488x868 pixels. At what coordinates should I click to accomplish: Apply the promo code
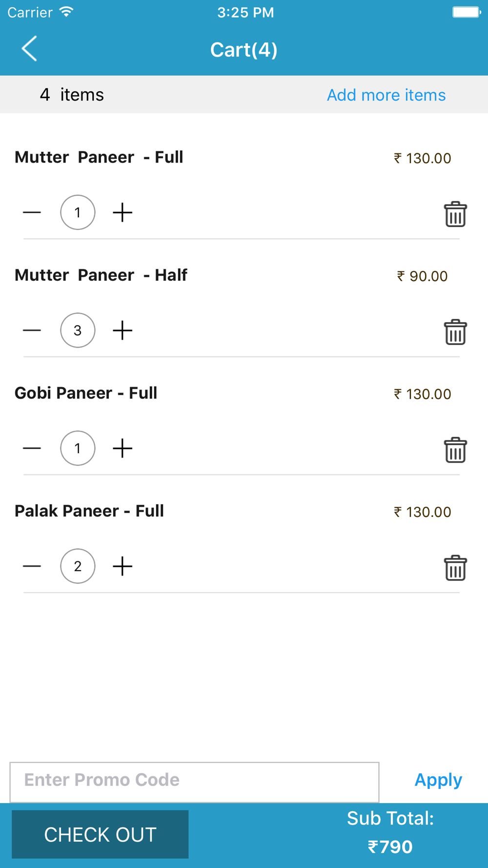[438, 780]
